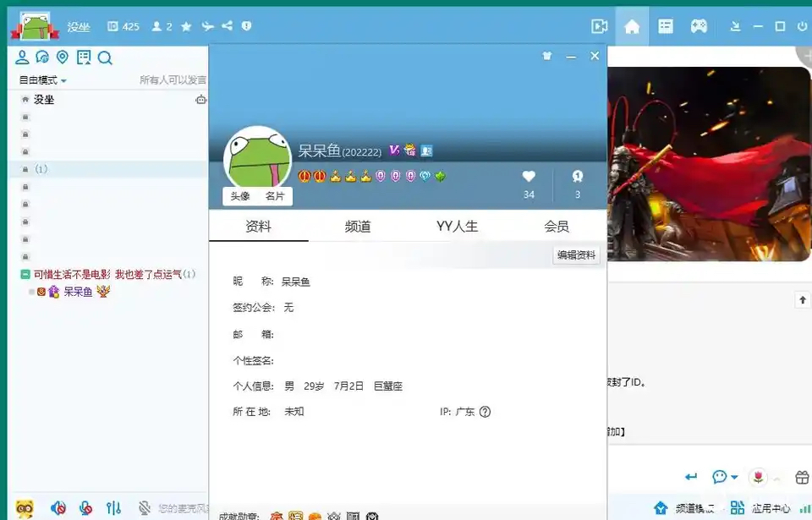This screenshot has height=520, width=812.
Task: Toggle the speaker mute button
Action: click(x=58, y=508)
